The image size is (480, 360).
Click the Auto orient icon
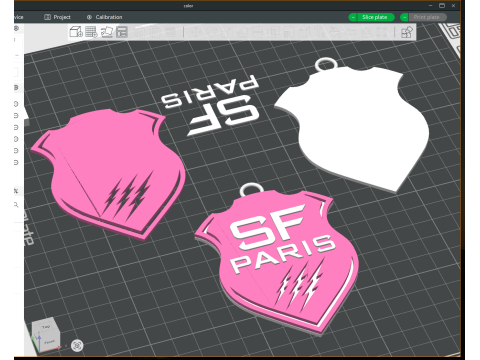tap(107, 32)
